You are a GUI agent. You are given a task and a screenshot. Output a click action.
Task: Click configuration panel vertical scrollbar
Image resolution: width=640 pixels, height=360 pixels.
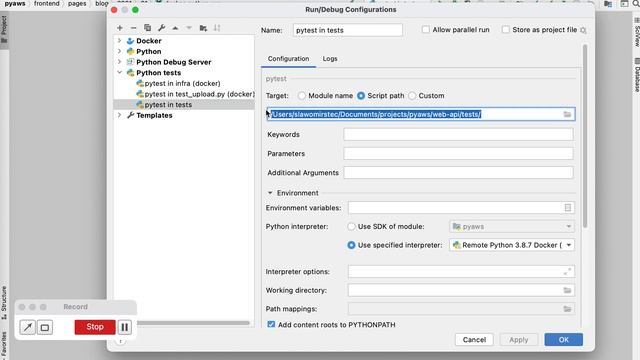click(585, 137)
